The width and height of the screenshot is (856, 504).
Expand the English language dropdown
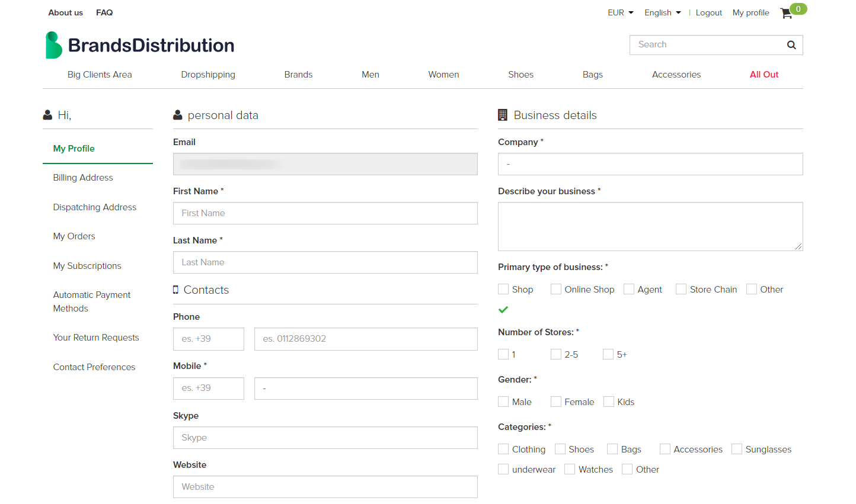tap(662, 12)
